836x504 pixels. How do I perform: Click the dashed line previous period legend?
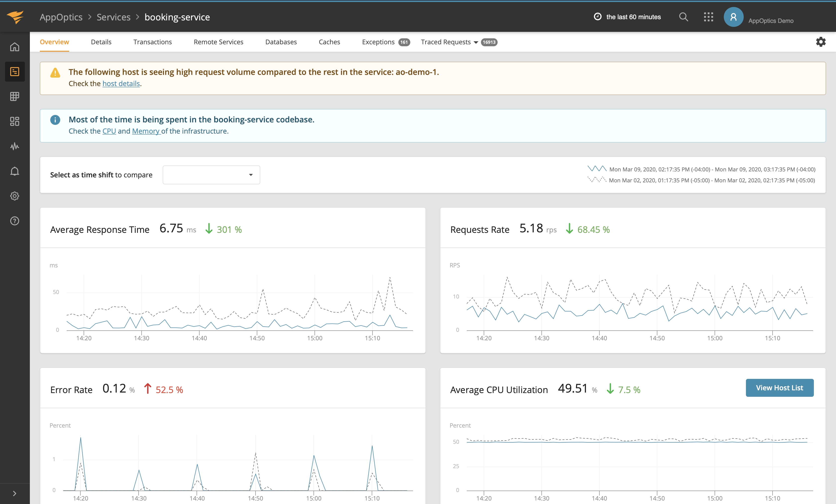tap(597, 179)
